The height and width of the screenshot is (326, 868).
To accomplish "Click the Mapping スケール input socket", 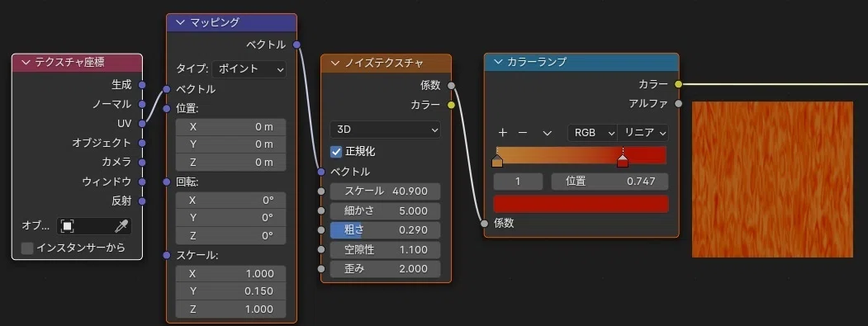I will (x=167, y=255).
